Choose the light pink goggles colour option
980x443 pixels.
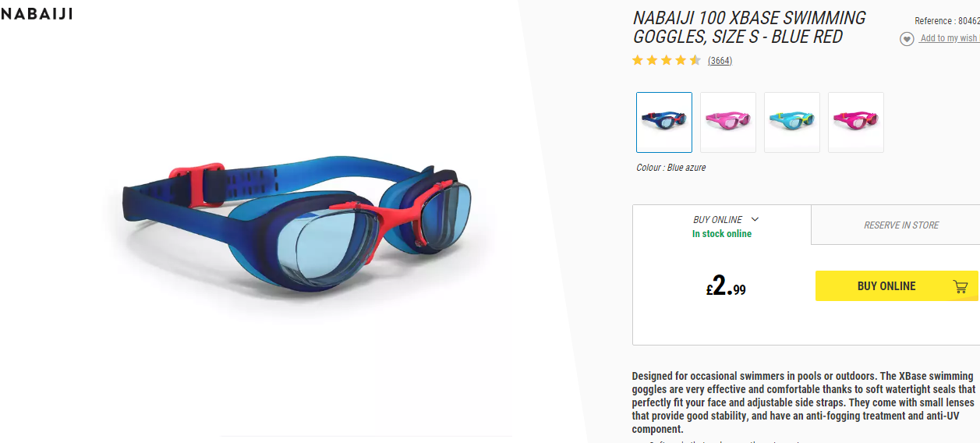(728, 122)
